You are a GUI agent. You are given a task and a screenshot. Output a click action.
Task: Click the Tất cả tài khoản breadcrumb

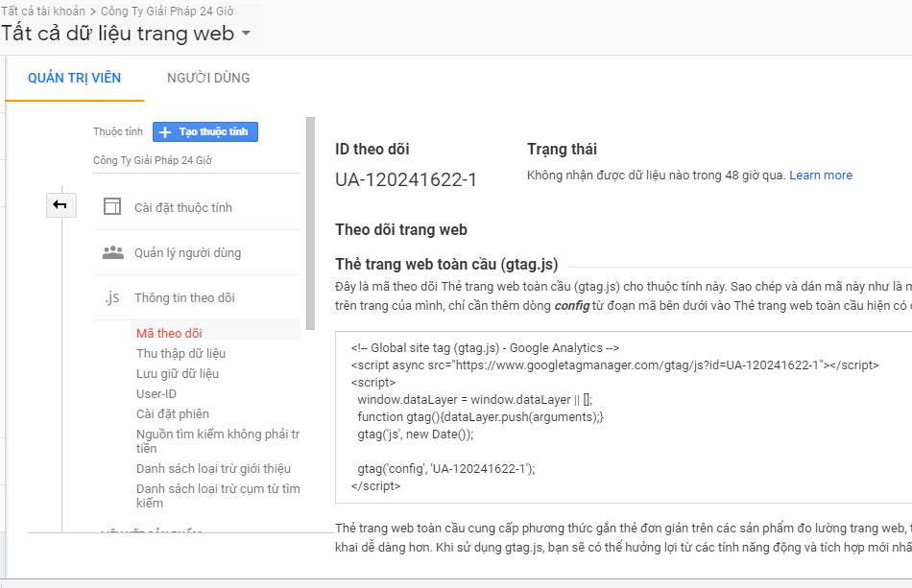click(43, 12)
